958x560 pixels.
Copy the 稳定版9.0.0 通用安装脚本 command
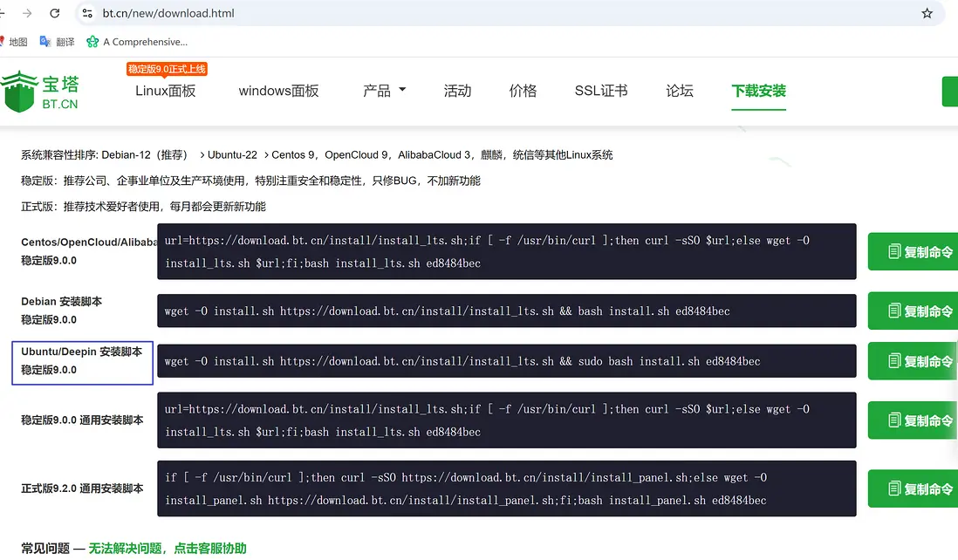point(913,420)
